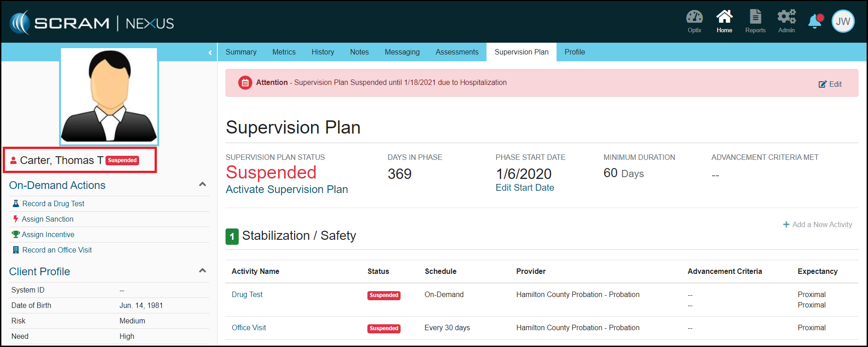Open the JW user avatar menu
This screenshot has height=347, width=868.
843,21
